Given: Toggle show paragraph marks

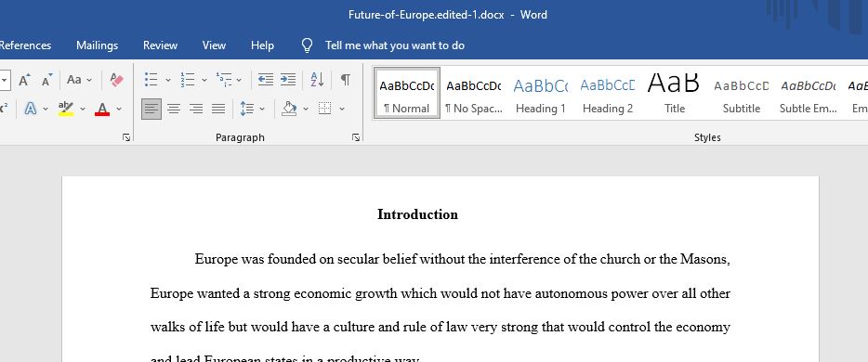Looking at the screenshot, I should coord(346,80).
